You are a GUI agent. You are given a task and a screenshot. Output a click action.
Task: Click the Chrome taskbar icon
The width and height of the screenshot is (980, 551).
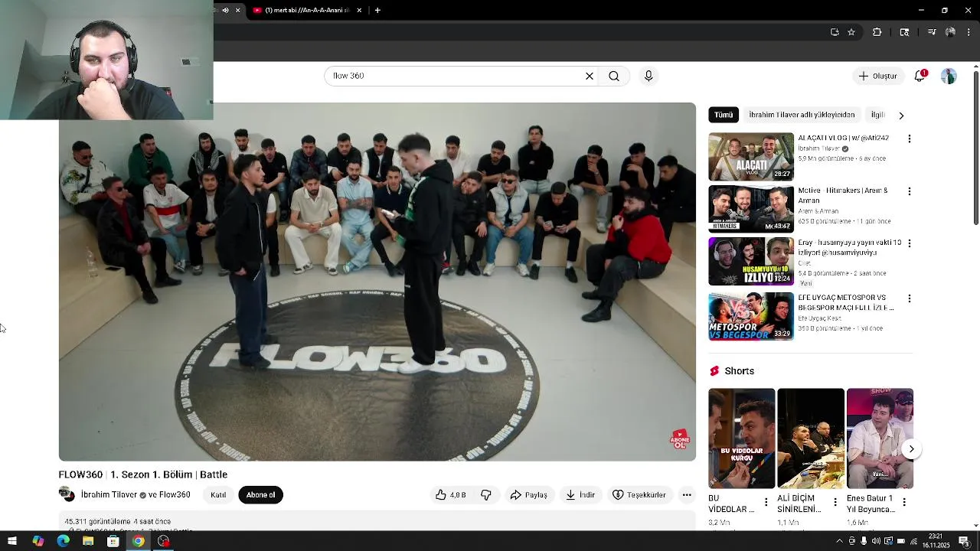138,541
